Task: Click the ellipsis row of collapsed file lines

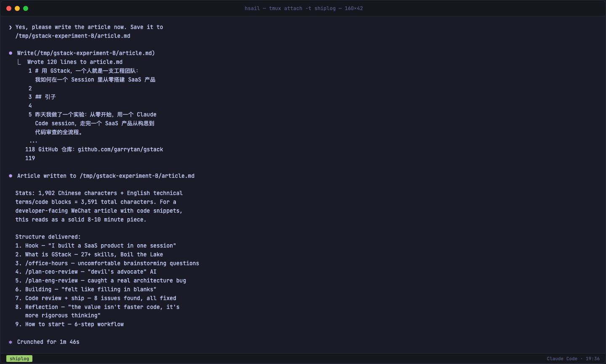Action: click(x=34, y=141)
